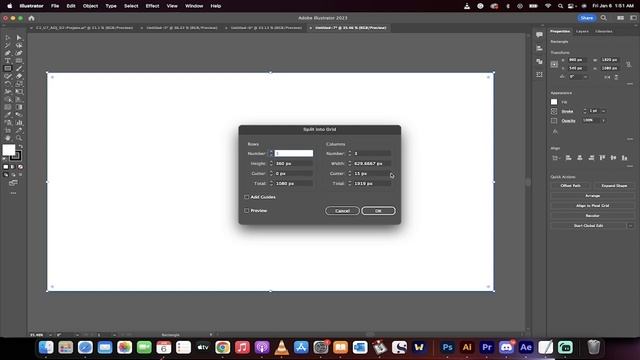Image resolution: width=640 pixels, height=360 pixels.
Task: Enable the Preview checkbox
Action: point(247,211)
